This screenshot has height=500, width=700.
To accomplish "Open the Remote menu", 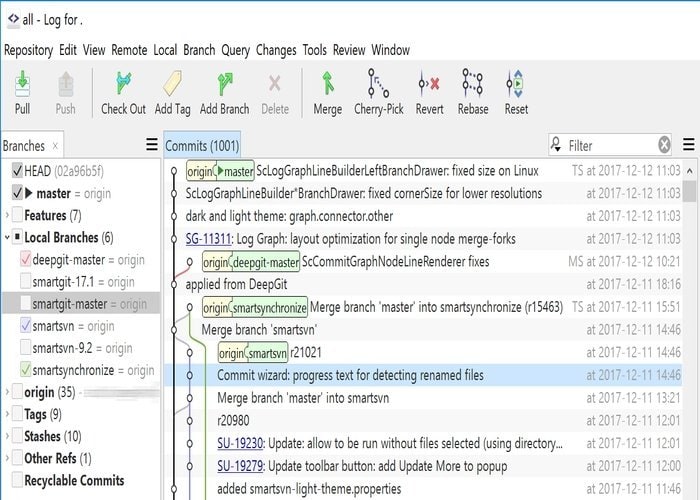I will coord(129,50).
